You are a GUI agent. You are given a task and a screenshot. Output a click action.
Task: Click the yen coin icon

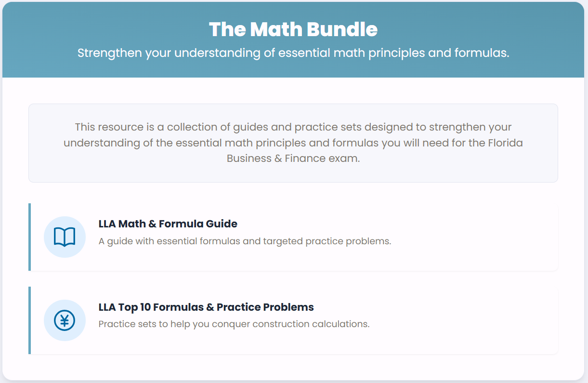65,320
